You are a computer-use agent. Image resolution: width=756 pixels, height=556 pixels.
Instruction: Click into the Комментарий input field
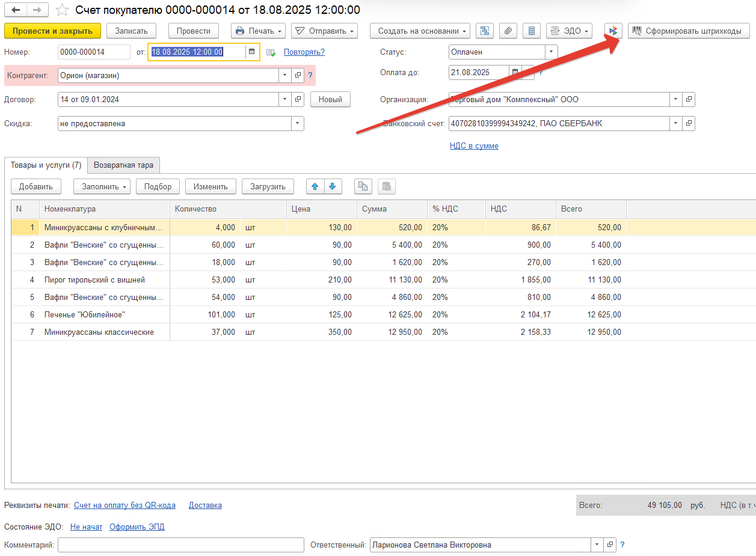181,545
